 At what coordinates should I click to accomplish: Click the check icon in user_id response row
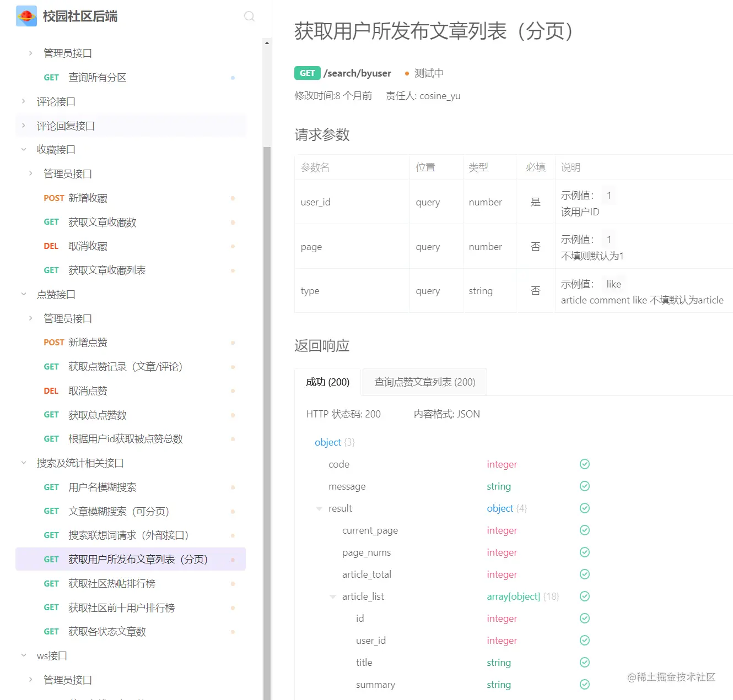tap(585, 641)
